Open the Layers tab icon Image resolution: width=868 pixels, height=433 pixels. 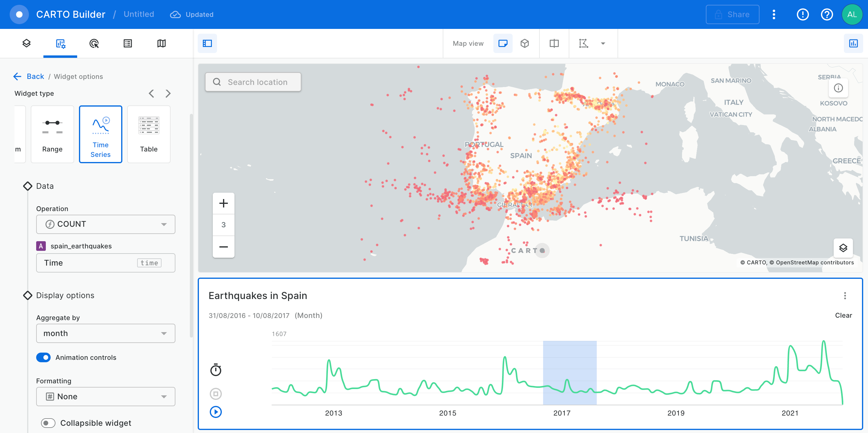[26, 43]
